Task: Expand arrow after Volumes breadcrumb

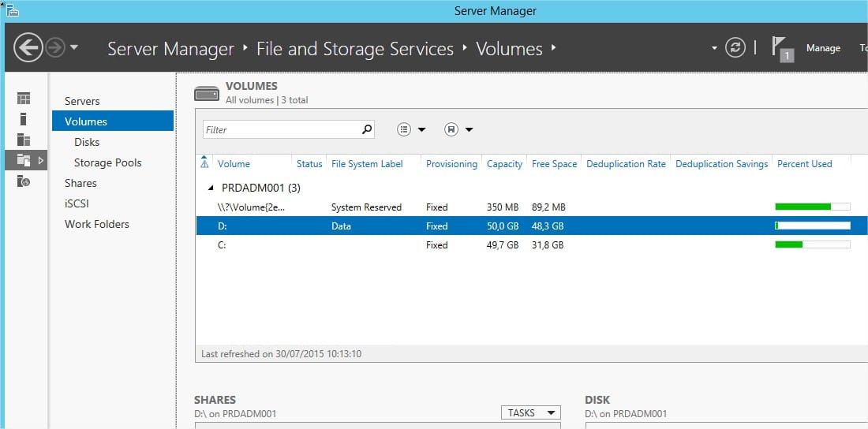Action: 553,48
